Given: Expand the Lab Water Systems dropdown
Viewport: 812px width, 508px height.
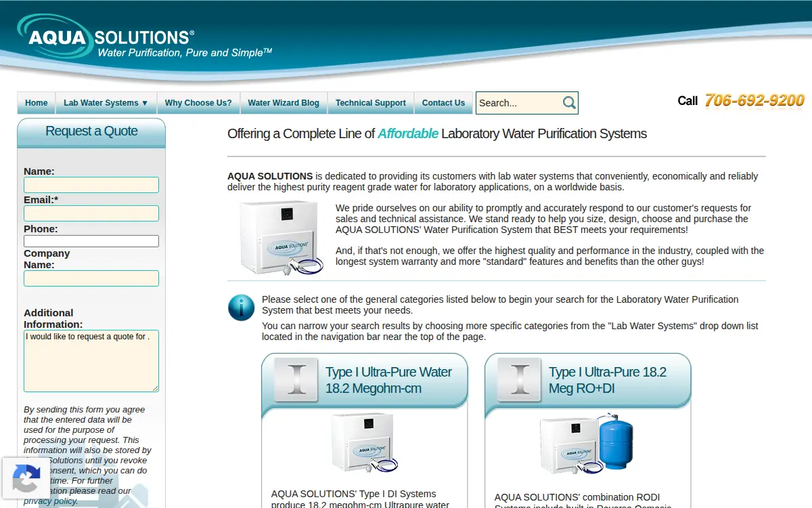Looking at the screenshot, I should pos(106,103).
